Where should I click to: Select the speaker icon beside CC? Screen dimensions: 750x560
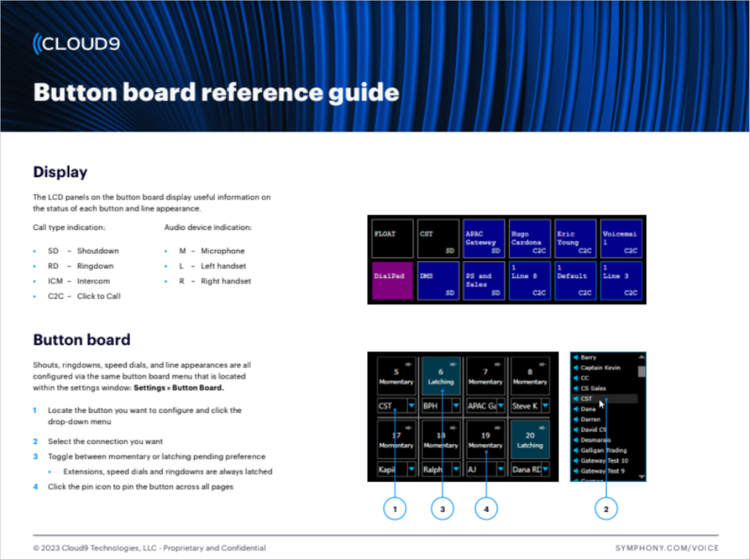(x=576, y=378)
